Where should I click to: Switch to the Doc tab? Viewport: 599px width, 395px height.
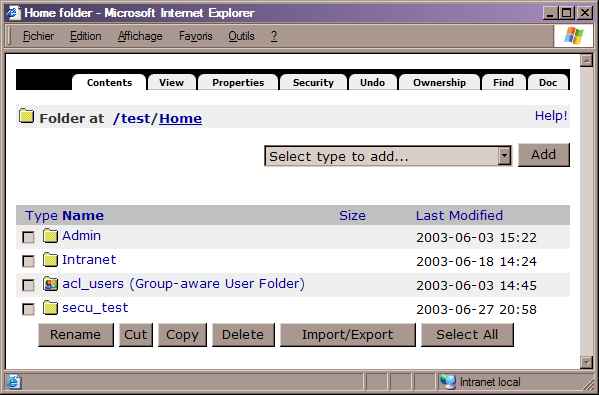[548, 83]
